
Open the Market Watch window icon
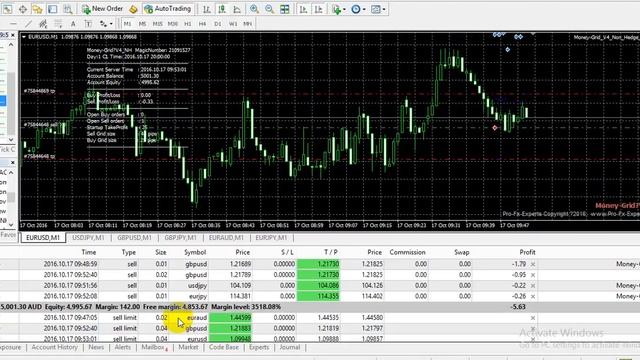[8, 9]
